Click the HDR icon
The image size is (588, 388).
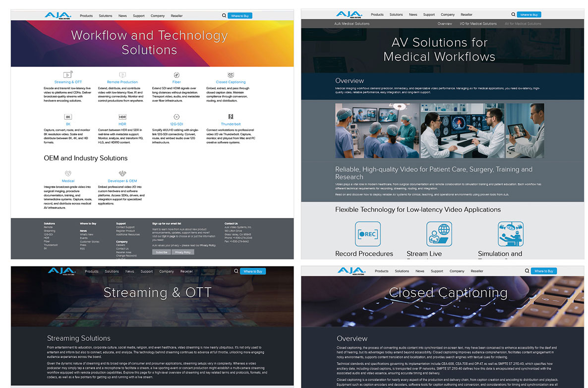click(x=122, y=117)
